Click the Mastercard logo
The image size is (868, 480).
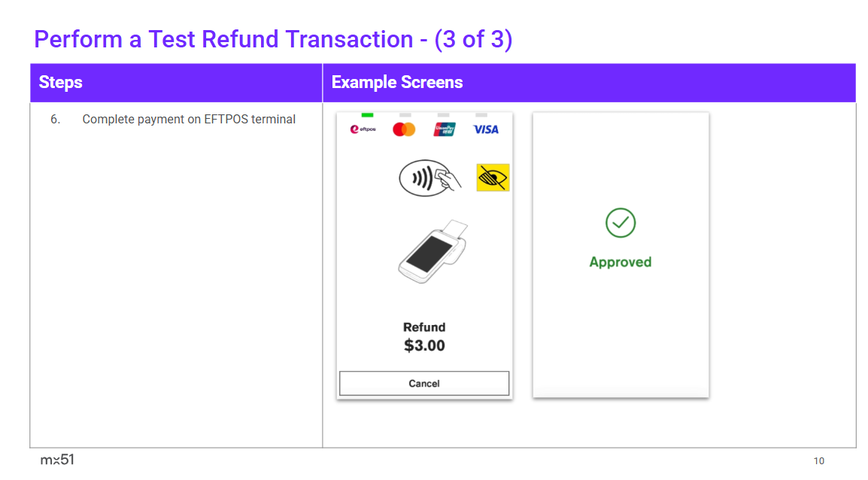404,129
